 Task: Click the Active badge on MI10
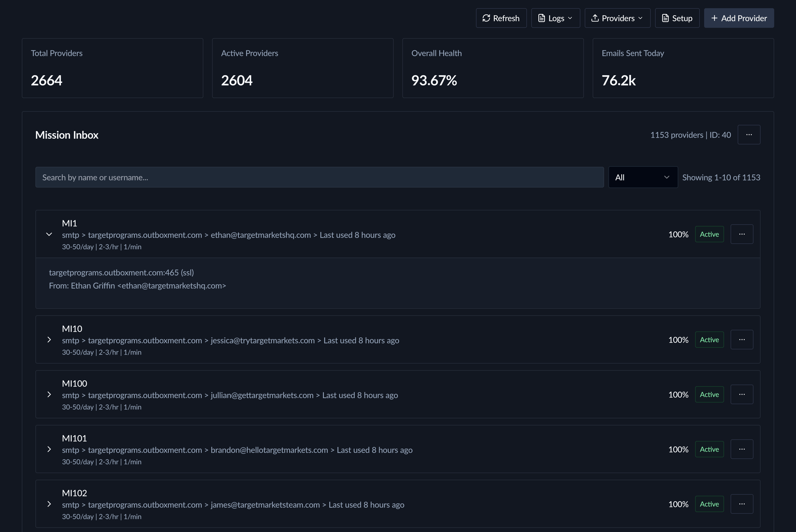pos(709,340)
